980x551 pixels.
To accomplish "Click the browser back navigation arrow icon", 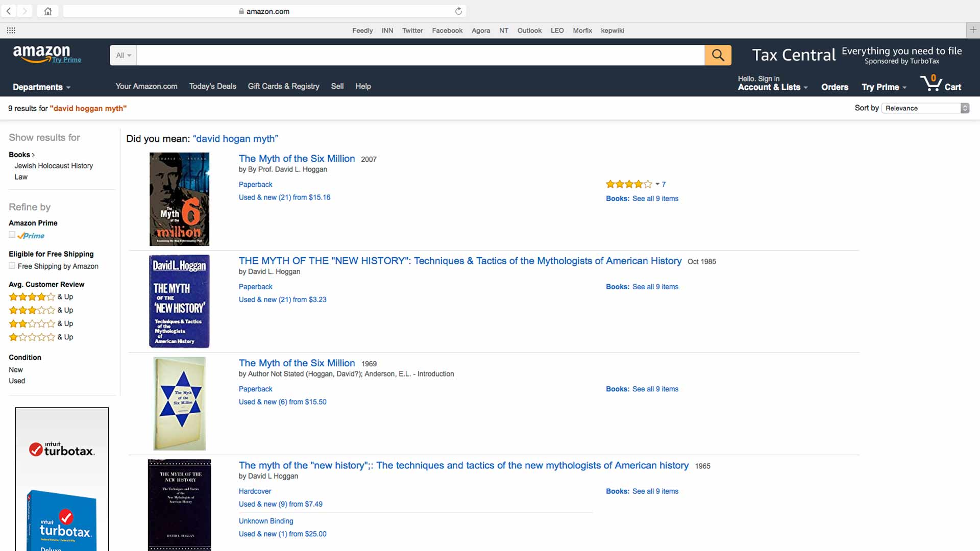I will 9,11.
